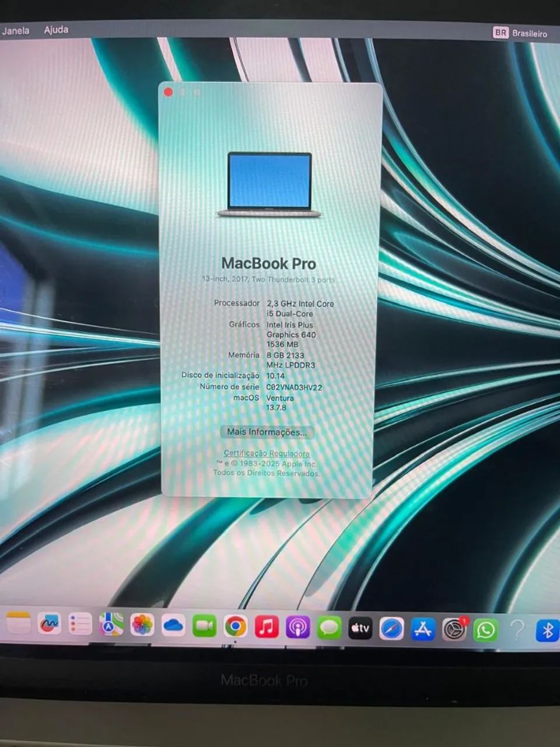Screen dimensions: 560x747
Task: Click the 2,3 GHz Intel Core processor value
Action: coord(300,309)
